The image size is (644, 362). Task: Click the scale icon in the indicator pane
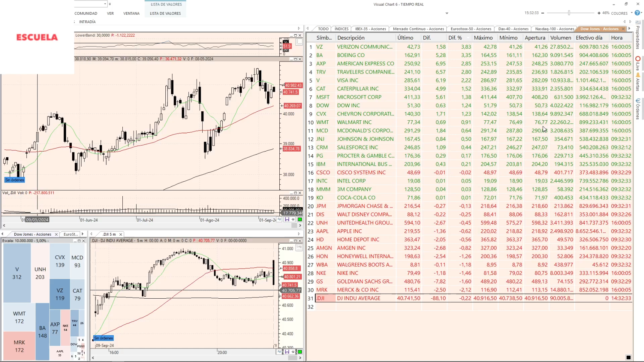pos(299,42)
